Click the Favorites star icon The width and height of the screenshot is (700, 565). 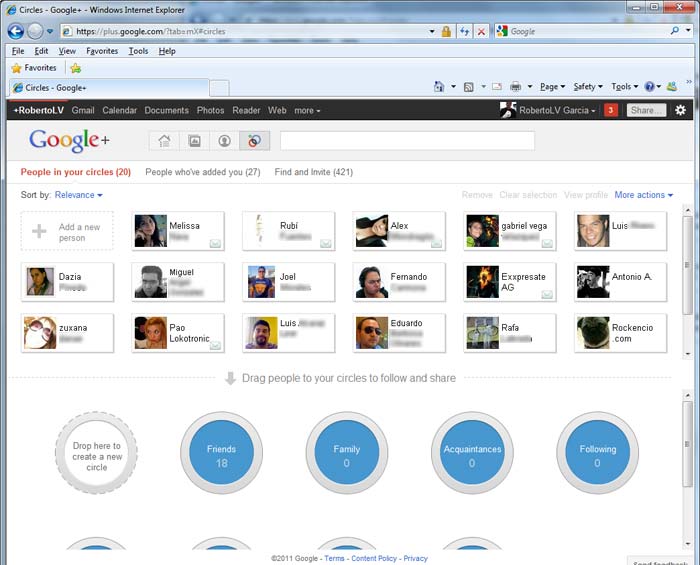17,68
